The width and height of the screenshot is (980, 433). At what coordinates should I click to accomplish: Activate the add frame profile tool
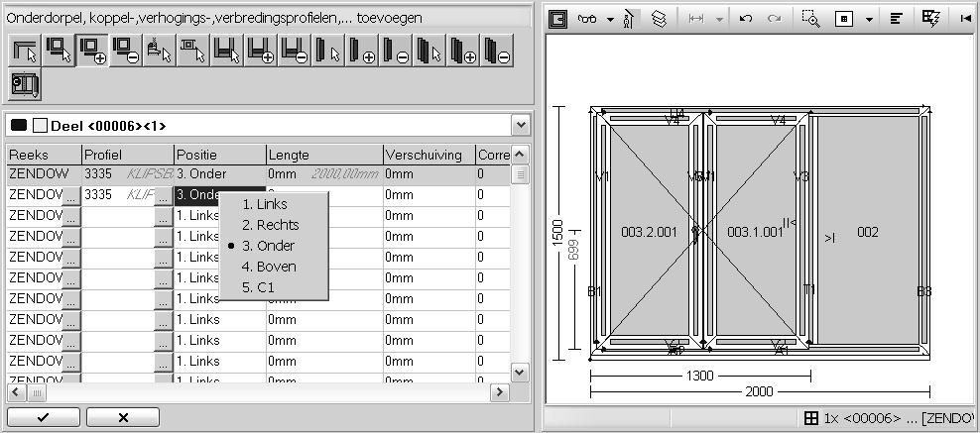[x=92, y=51]
